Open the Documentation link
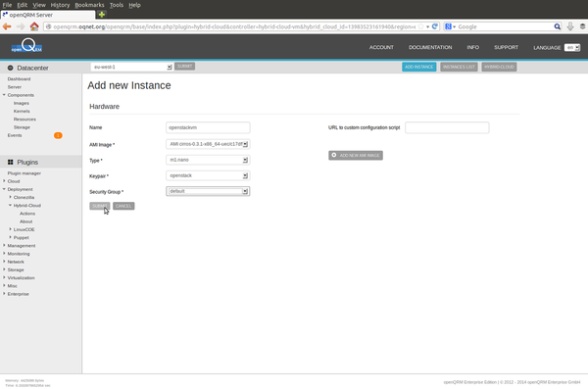Image resolution: width=588 pixels, height=389 pixels. pos(430,47)
